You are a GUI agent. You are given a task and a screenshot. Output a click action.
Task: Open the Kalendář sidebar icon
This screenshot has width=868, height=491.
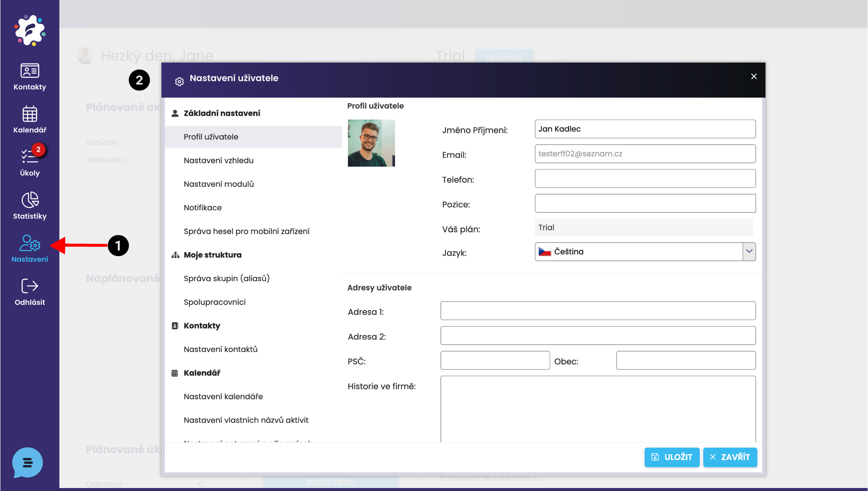pos(30,114)
